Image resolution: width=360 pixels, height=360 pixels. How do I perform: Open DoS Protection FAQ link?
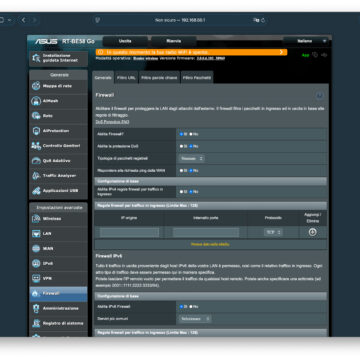112,122
